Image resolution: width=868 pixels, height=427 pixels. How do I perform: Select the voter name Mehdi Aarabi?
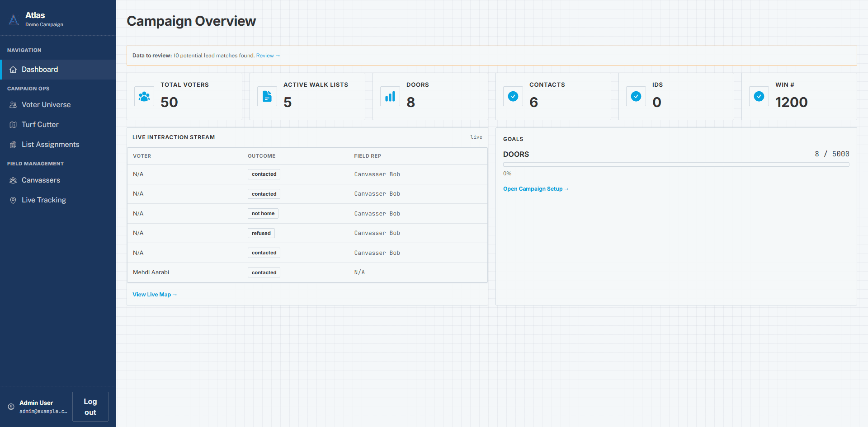tap(151, 272)
